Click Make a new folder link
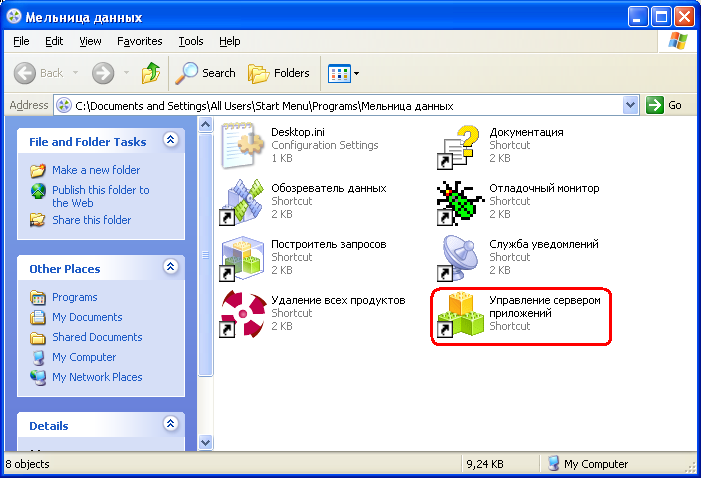The width and height of the screenshot is (701, 478). click(x=96, y=170)
